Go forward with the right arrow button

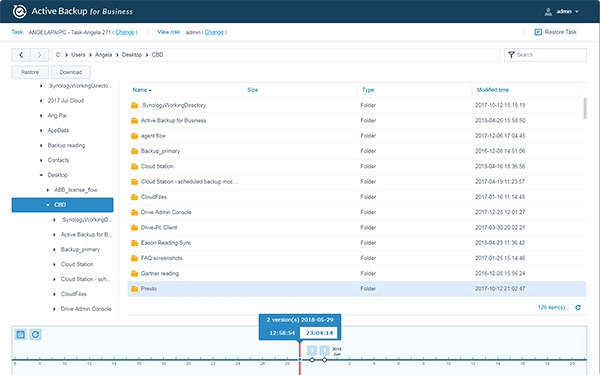coord(39,55)
